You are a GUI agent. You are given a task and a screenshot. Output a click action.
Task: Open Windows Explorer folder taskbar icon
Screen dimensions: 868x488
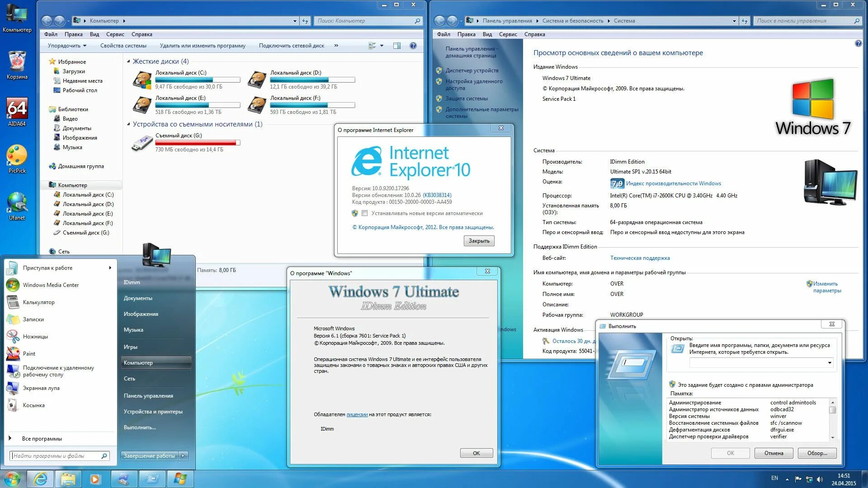click(x=68, y=479)
